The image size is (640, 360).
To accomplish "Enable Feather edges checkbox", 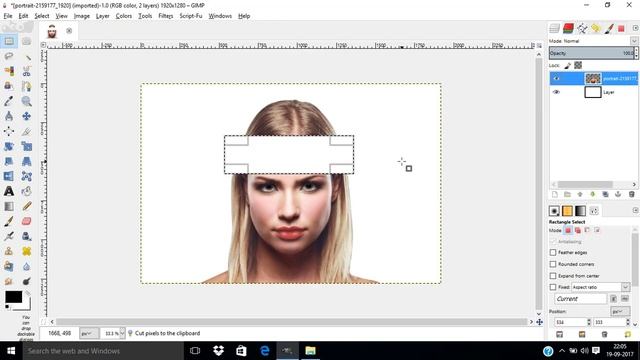I will [553, 253].
